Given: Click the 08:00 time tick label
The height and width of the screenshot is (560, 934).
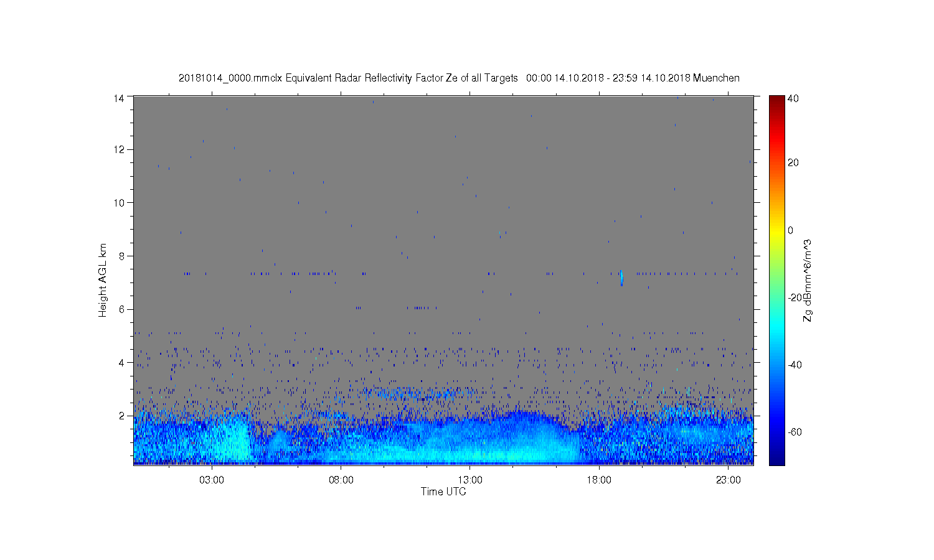Looking at the screenshot, I should point(341,480).
